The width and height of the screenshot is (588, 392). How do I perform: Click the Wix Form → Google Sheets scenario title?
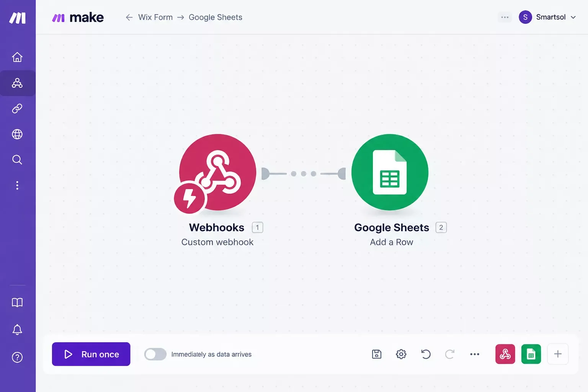190,17
